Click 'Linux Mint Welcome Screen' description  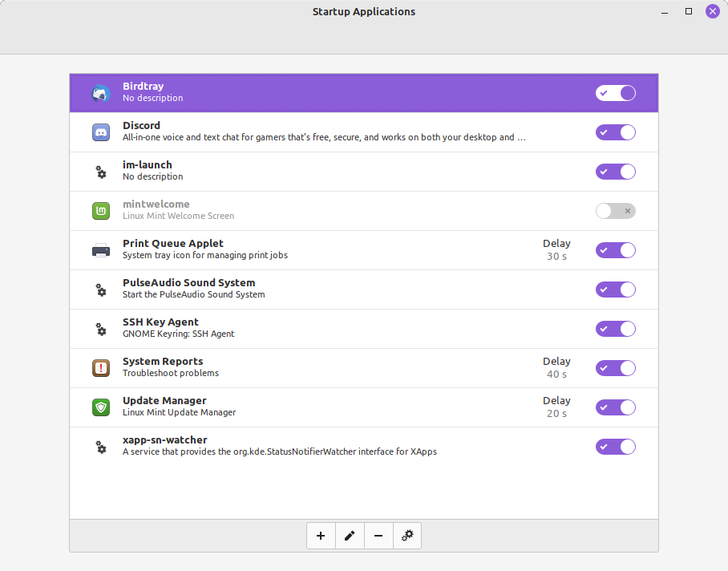178,216
